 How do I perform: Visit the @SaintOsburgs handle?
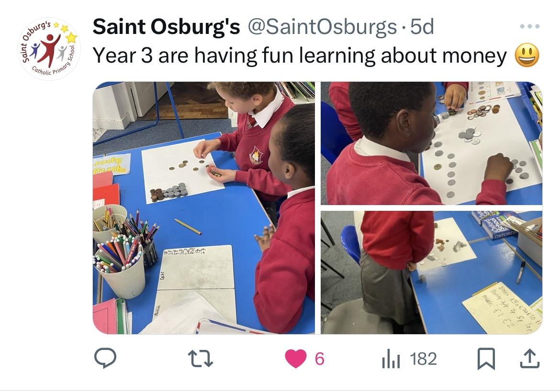point(322,27)
